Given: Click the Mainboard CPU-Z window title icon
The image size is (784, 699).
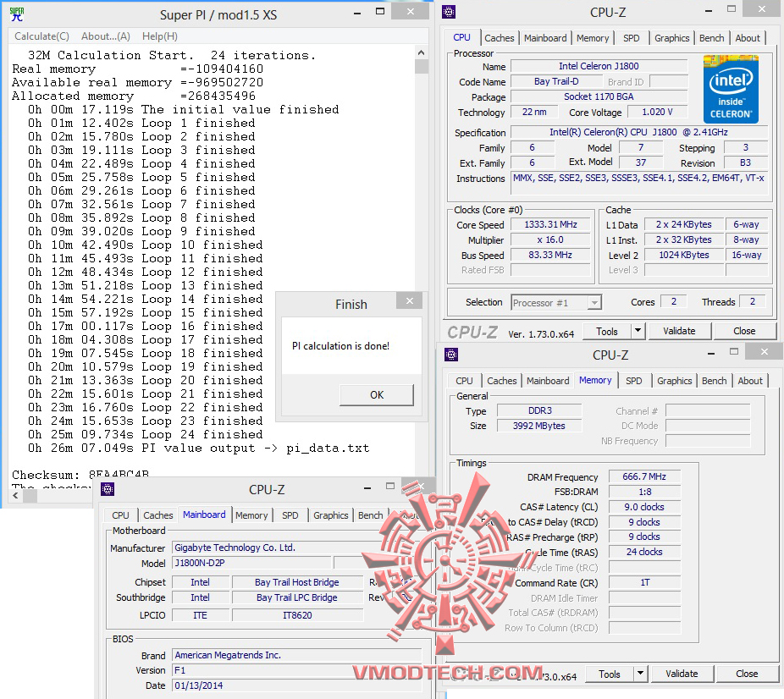Looking at the screenshot, I should tap(108, 489).
